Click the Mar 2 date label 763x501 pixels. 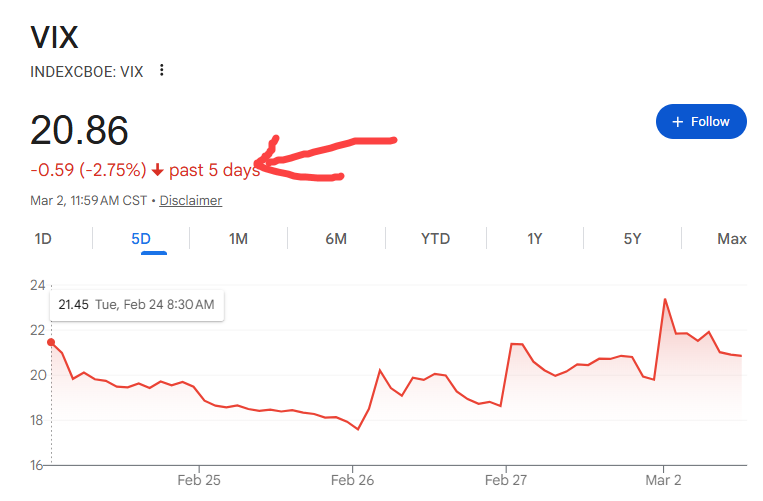[663, 480]
